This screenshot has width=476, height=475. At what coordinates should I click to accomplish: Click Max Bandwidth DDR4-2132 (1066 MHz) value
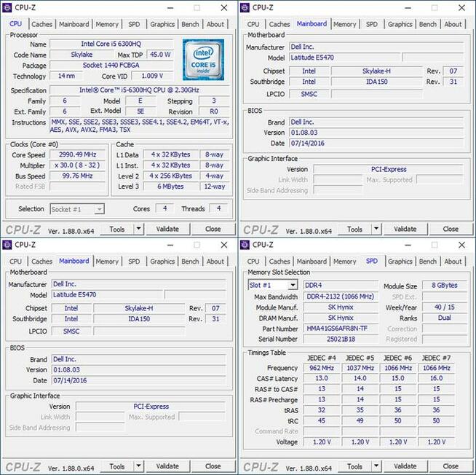click(x=341, y=297)
